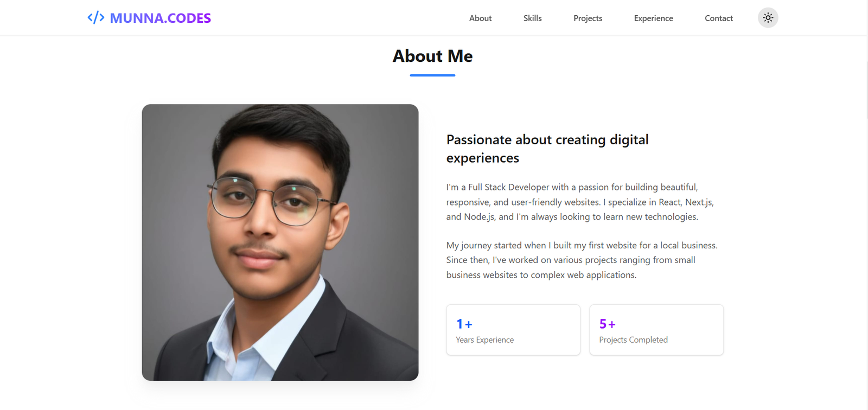This screenshot has height=410, width=868.
Task: Click the MUNNA.CODES text to go home
Action: (x=159, y=18)
